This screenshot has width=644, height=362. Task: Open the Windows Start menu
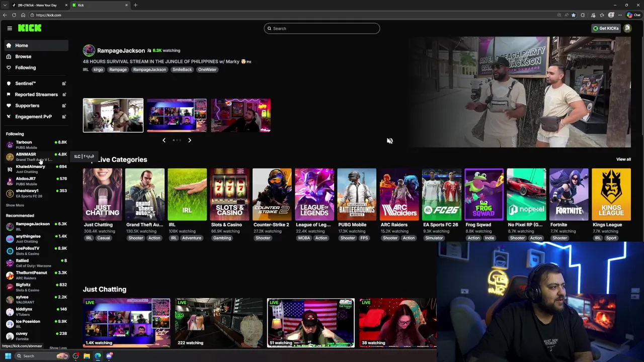coord(8,356)
